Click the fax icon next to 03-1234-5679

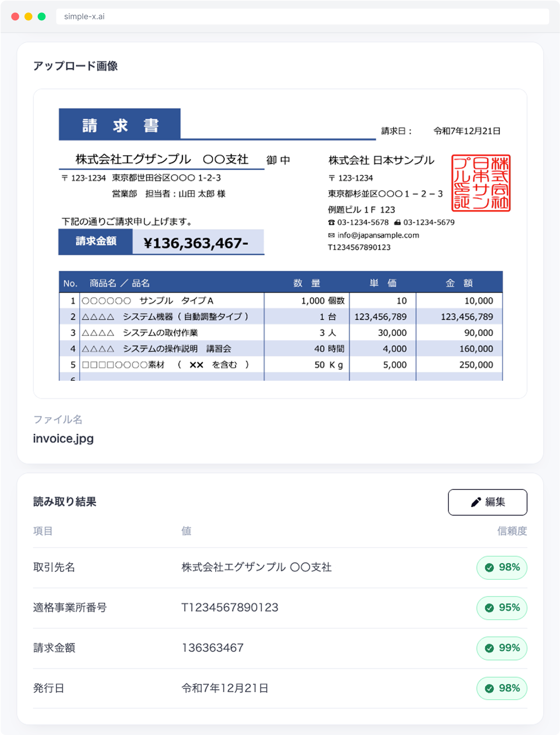pyautogui.click(x=397, y=223)
